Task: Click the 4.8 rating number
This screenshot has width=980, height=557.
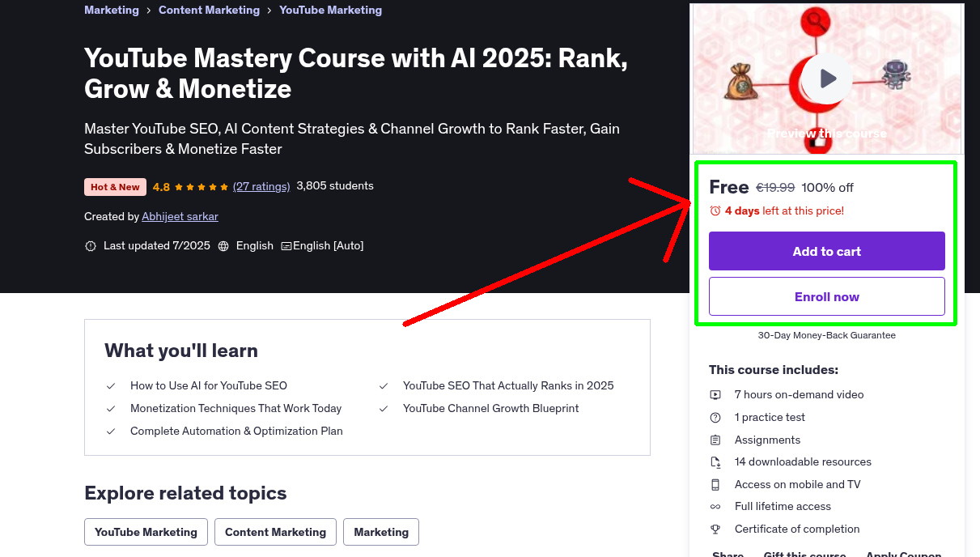Action: [x=161, y=187]
